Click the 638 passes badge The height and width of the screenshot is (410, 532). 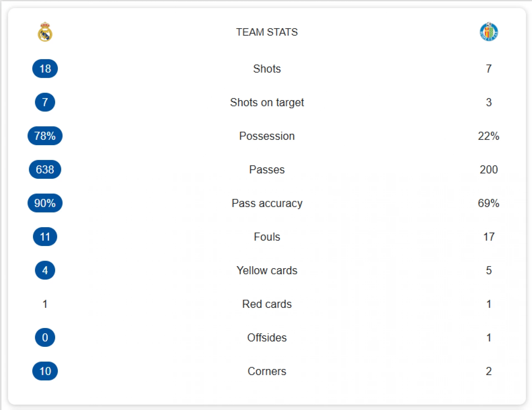coord(45,170)
